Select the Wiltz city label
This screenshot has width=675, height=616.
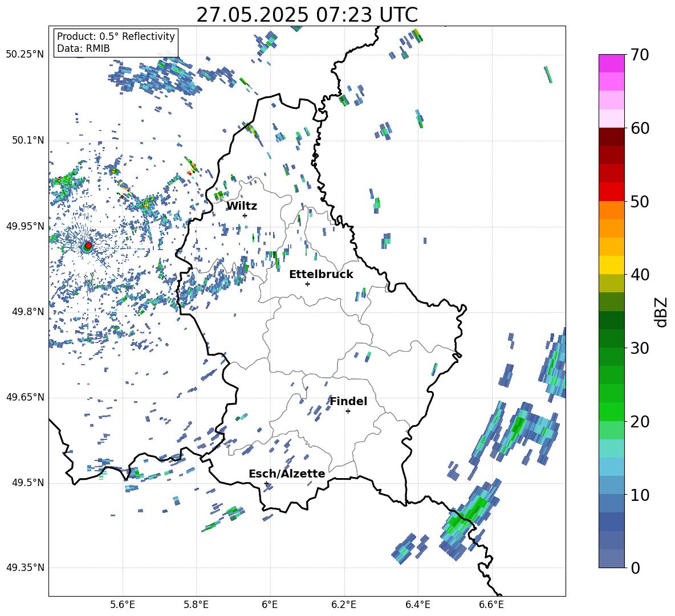click(242, 206)
